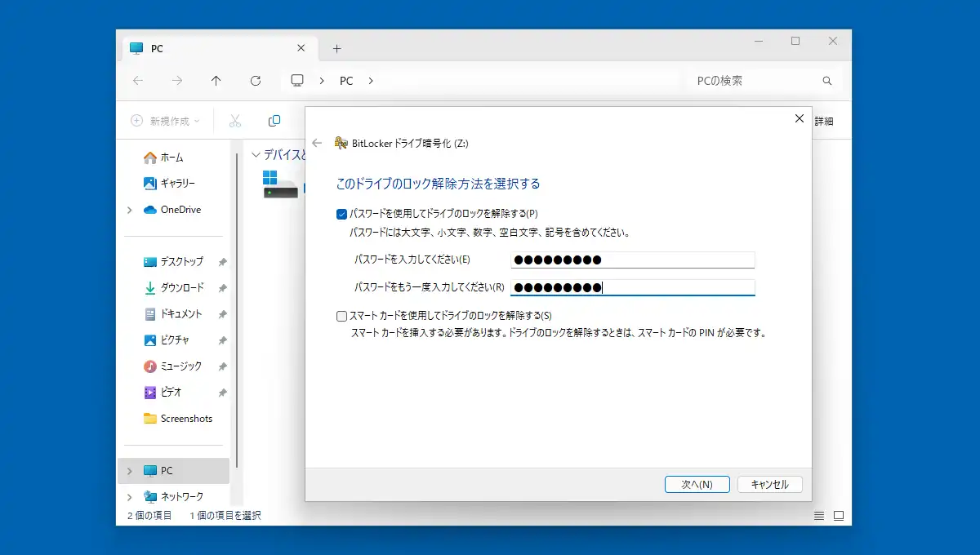Screen dimensions: 980x555
Task: Refresh the Explorer PC view
Action: pos(256,81)
